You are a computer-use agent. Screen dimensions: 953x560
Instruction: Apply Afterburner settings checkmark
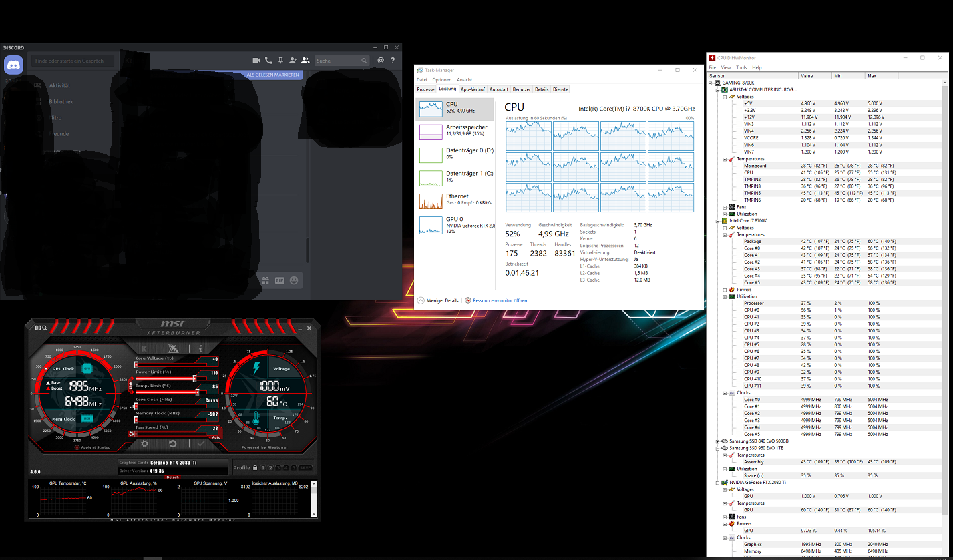pos(200,444)
